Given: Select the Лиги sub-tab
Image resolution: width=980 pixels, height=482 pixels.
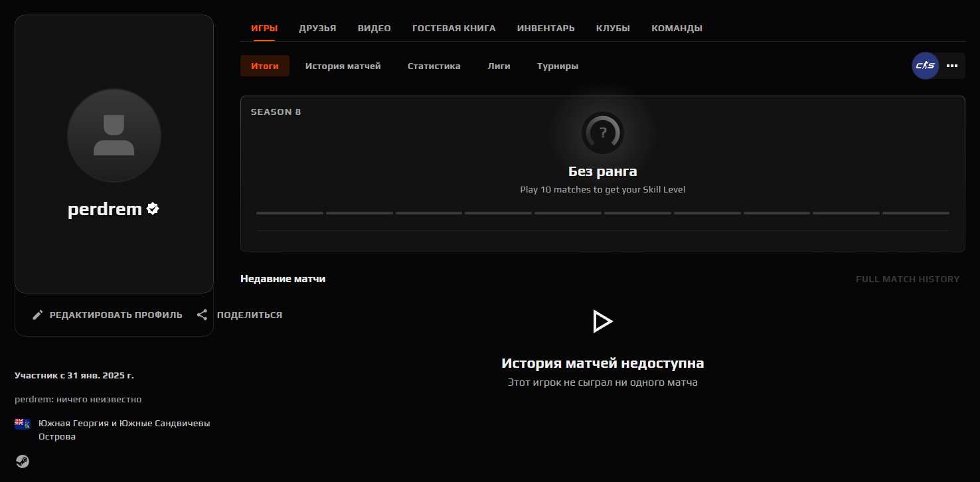Looking at the screenshot, I should click(499, 66).
